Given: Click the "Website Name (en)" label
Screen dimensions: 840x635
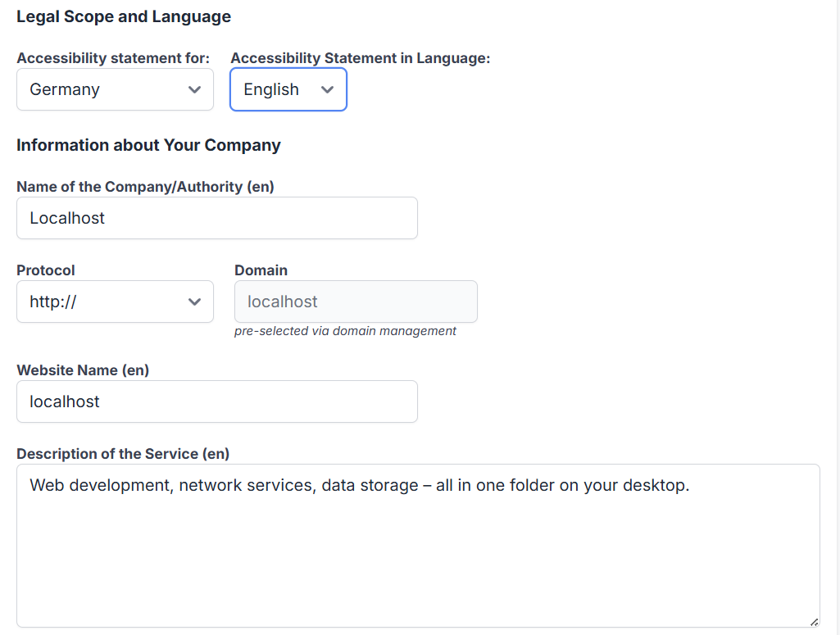Looking at the screenshot, I should 83,370.
